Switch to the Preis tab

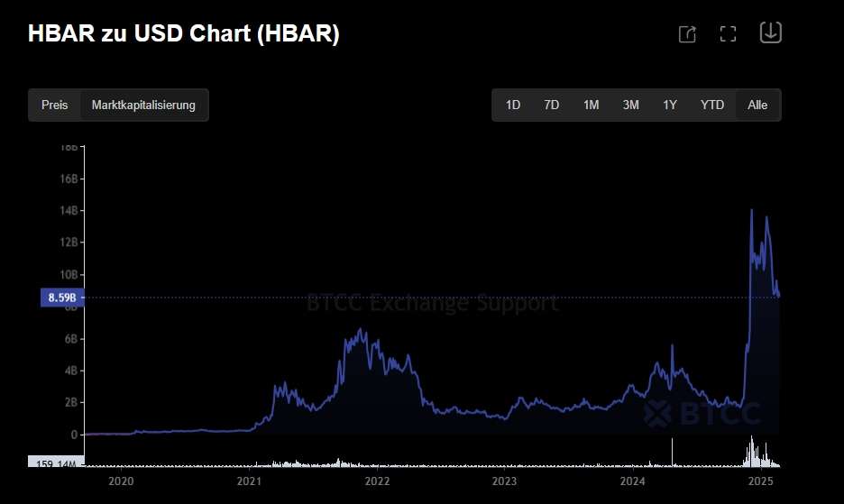point(54,105)
